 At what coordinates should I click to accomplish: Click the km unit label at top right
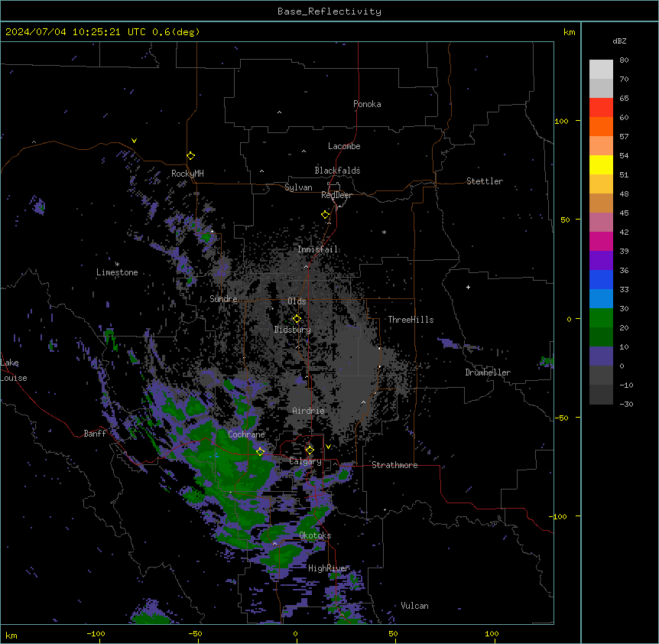[569, 32]
